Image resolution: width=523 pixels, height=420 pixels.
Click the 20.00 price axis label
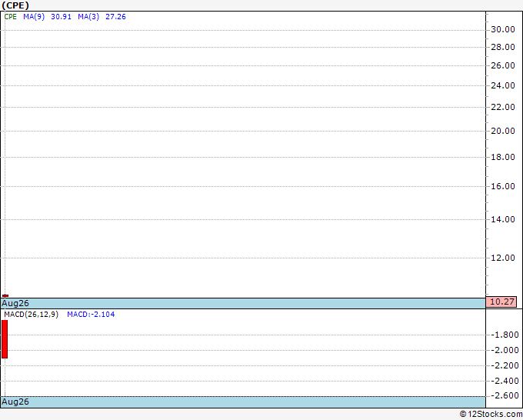tap(503, 131)
